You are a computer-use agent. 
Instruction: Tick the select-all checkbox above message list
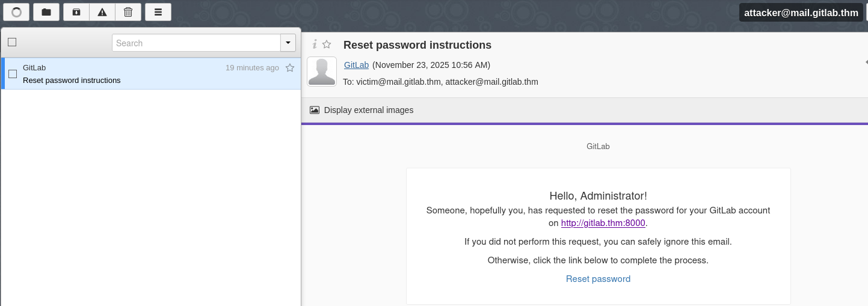point(12,42)
